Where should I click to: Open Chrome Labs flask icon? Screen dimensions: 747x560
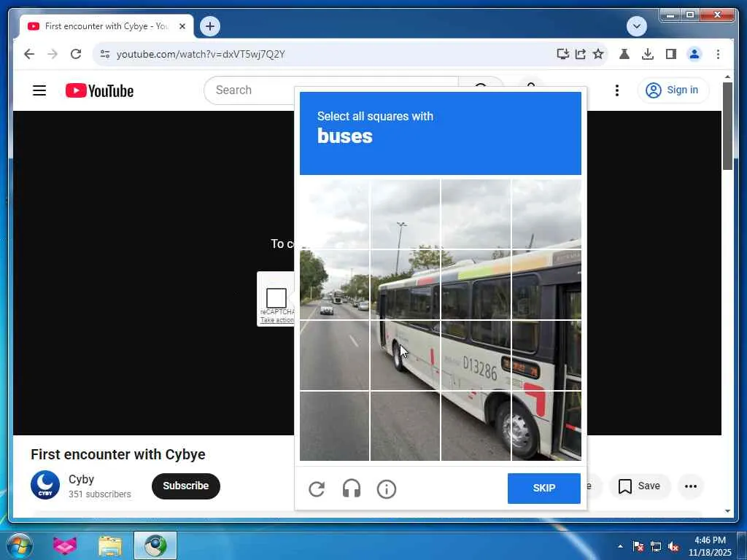click(624, 54)
